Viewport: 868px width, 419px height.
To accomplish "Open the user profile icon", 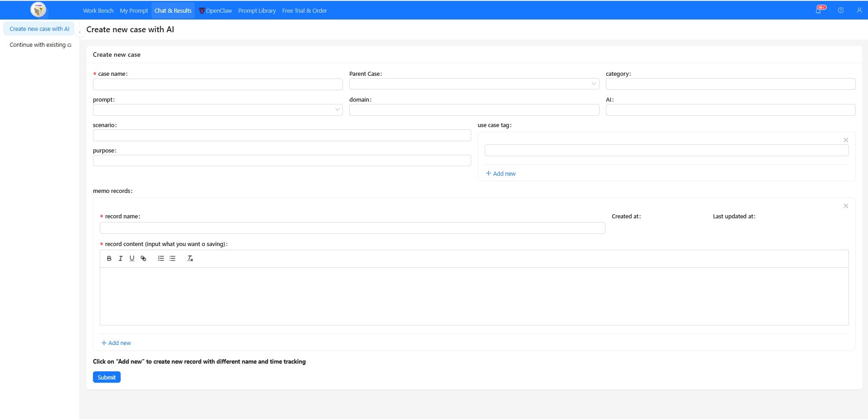I will (x=859, y=10).
